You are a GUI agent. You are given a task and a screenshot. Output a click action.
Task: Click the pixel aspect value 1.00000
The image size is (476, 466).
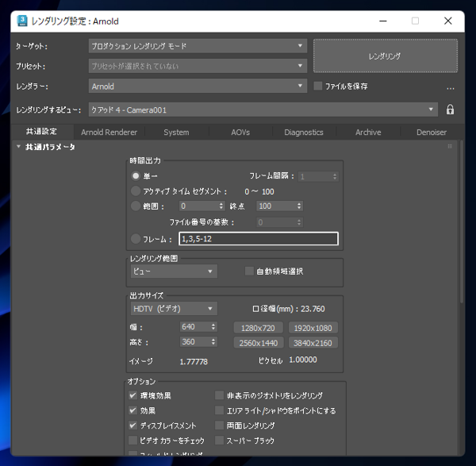click(303, 360)
